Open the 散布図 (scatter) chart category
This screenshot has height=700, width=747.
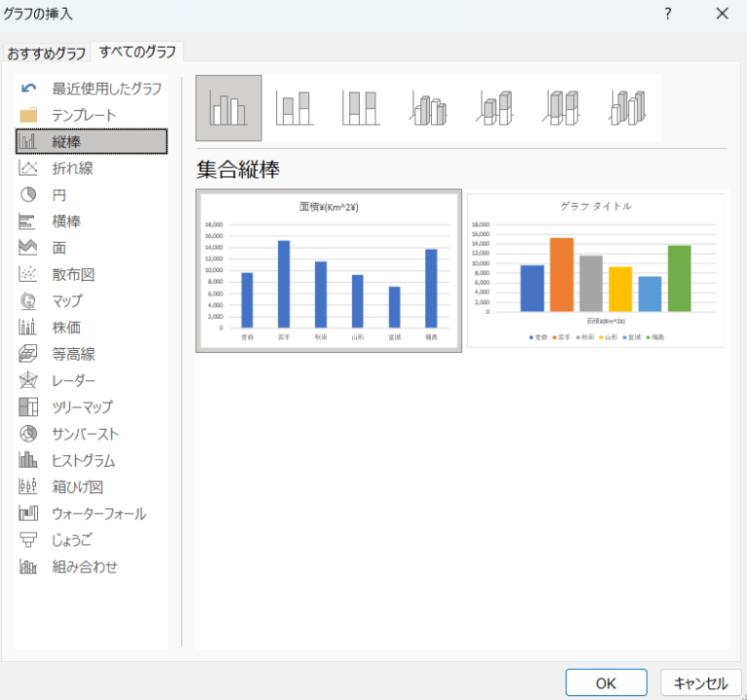tap(73, 274)
